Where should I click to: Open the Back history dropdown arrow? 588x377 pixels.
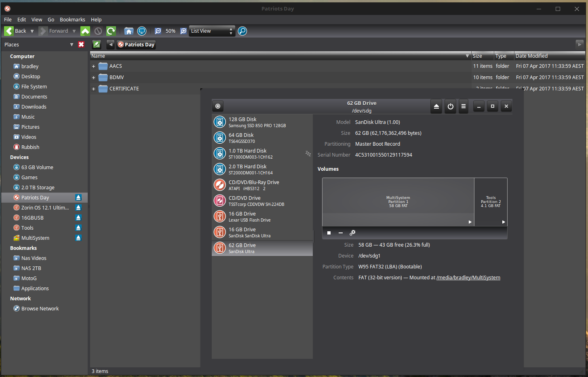click(32, 31)
